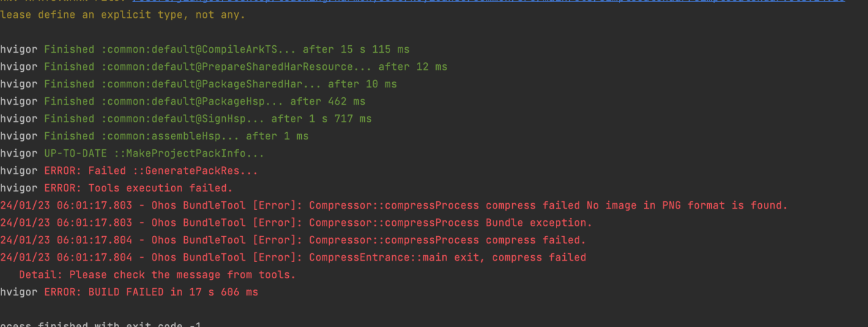
Task: Click the 06:01:17.804 'compress failed.' line
Action: coord(293,240)
